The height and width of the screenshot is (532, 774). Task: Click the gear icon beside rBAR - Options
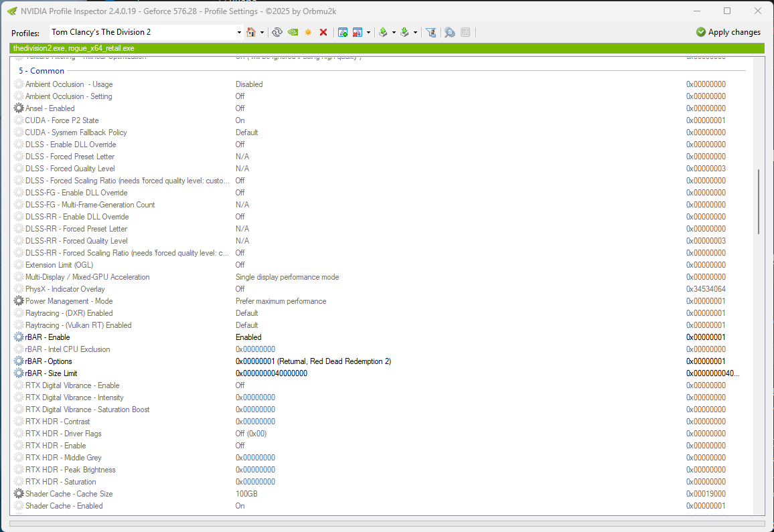click(x=19, y=361)
